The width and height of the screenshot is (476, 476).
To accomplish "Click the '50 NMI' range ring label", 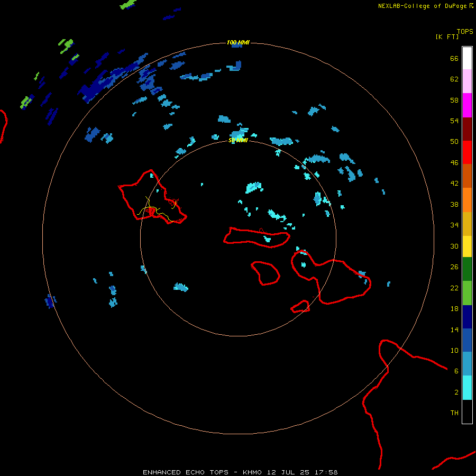I will pos(238,140).
